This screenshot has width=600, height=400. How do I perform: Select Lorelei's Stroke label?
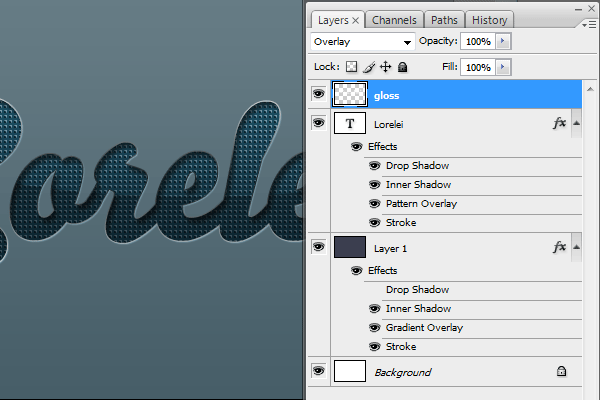click(x=401, y=222)
